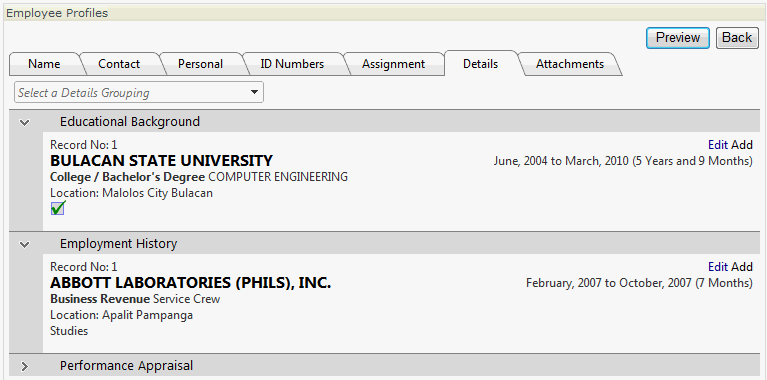Open the Contact tab
The width and height of the screenshot is (767, 380).
(x=119, y=64)
